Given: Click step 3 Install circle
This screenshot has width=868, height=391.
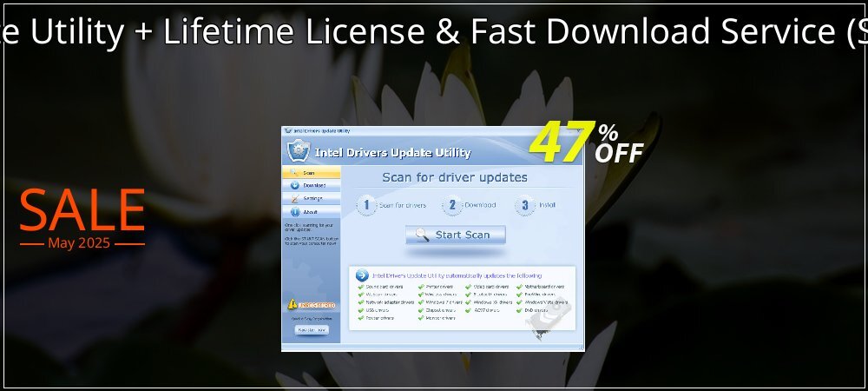Looking at the screenshot, I should point(525,205).
